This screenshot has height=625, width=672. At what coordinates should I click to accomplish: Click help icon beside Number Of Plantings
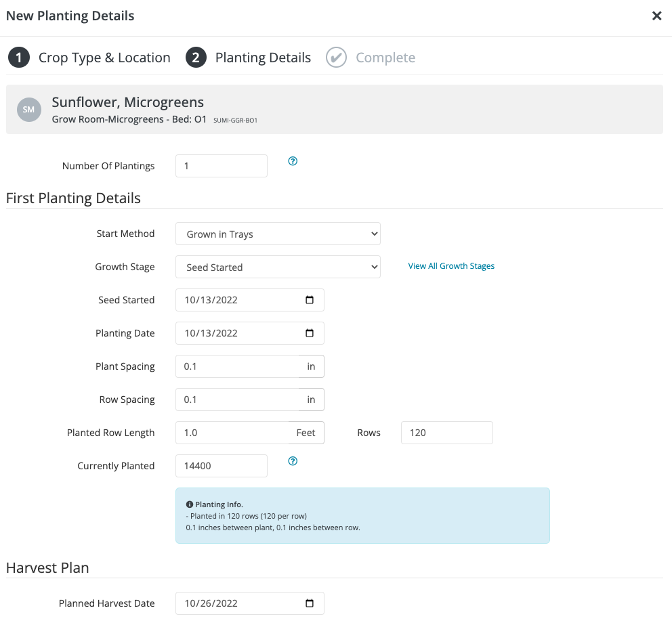click(293, 161)
